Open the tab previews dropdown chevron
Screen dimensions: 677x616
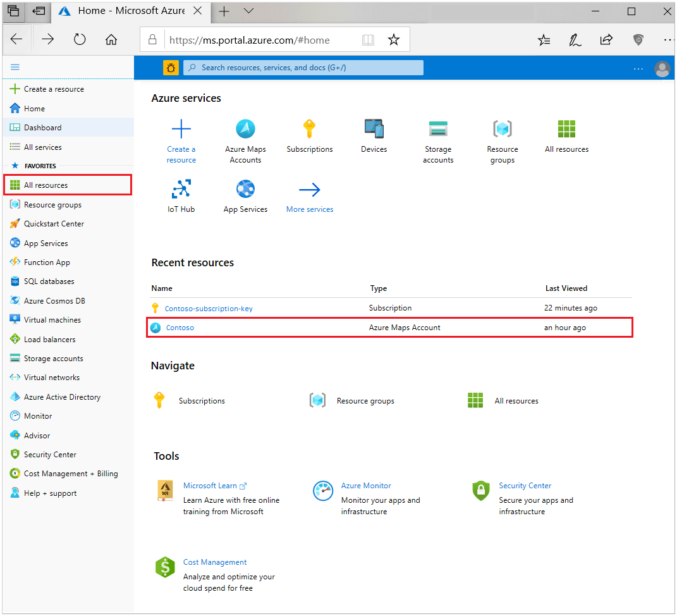[248, 11]
